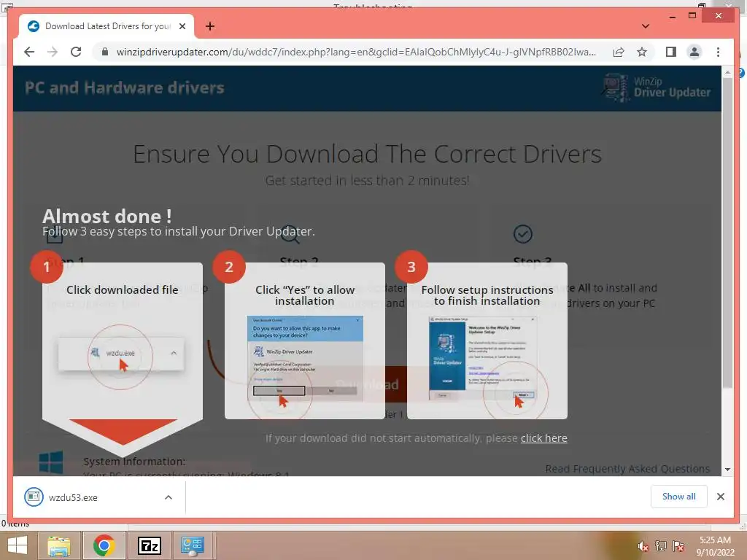
Task: Open the browser side panel
Action: tap(671, 52)
